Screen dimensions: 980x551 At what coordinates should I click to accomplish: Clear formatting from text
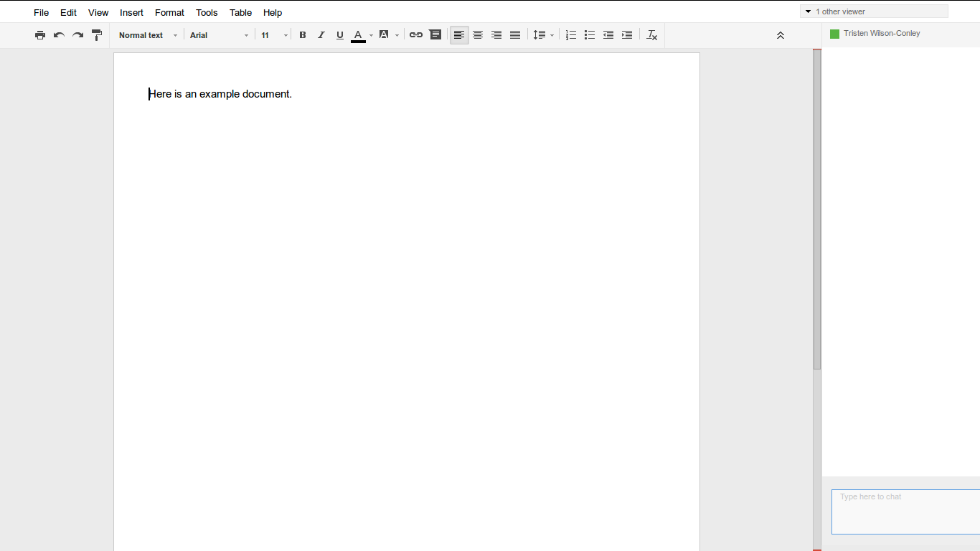tap(651, 34)
